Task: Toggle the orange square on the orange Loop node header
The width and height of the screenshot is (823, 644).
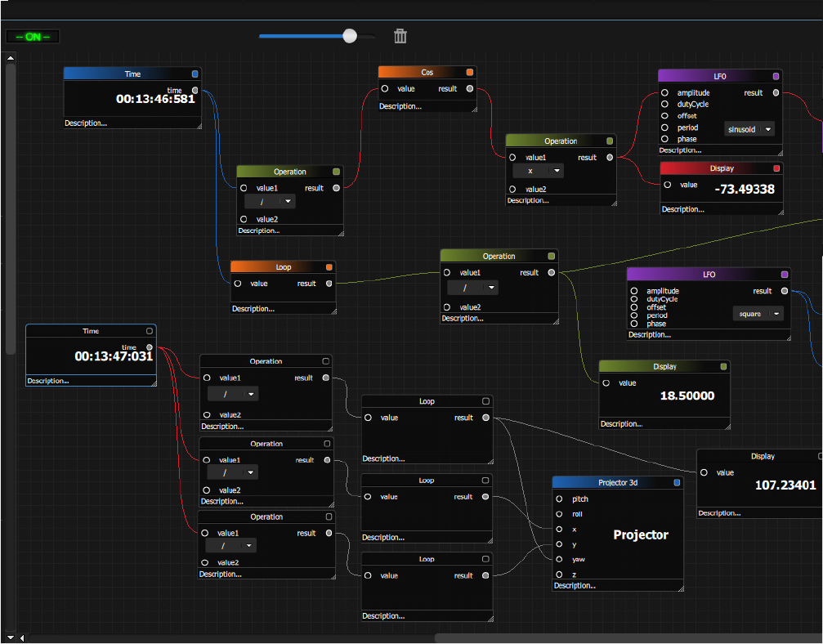Action: (329, 267)
